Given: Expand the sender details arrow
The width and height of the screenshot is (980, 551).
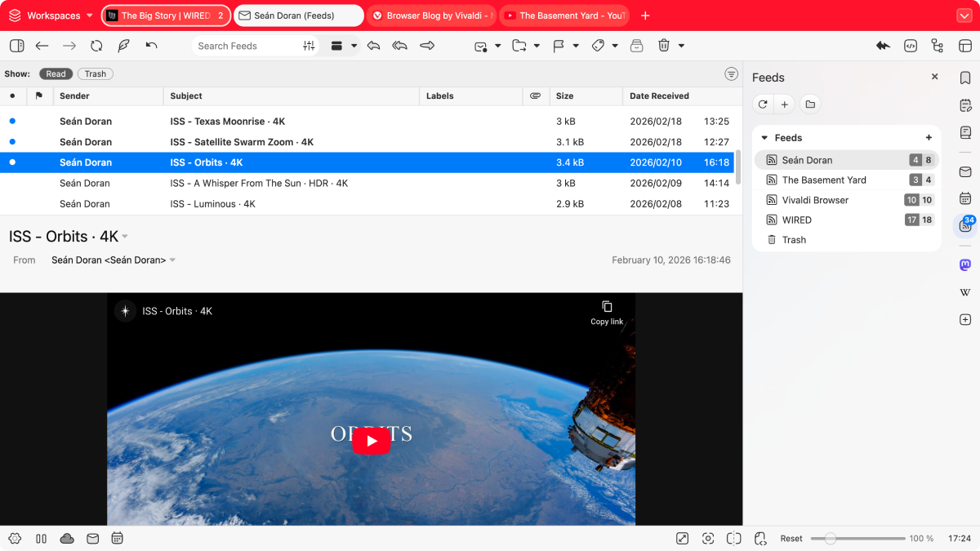Looking at the screenshot, I should point(172,260).
